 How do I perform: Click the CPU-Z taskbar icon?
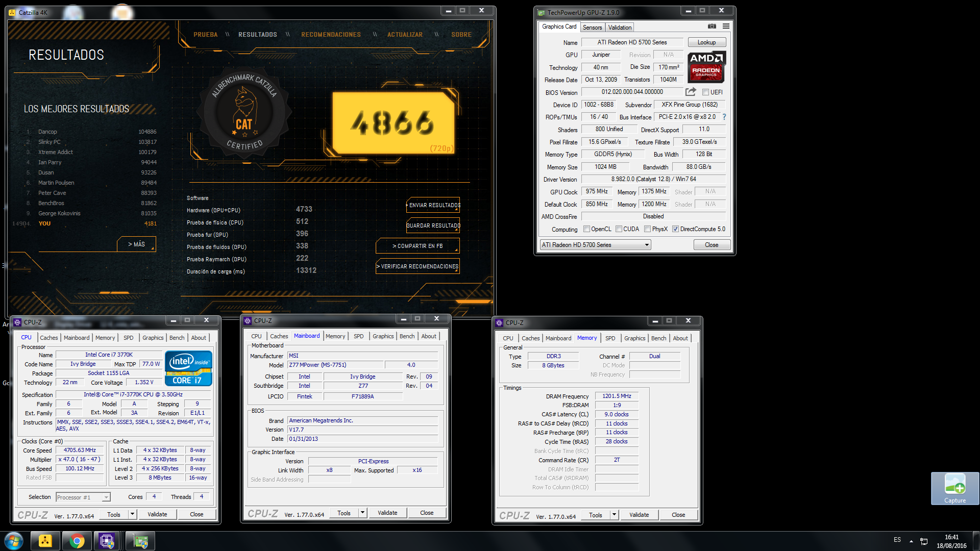point(107,541)
